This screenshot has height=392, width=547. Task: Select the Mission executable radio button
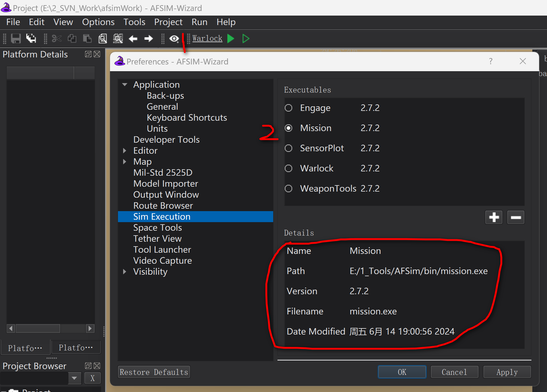pyautogui.click(x=288, y=128)
